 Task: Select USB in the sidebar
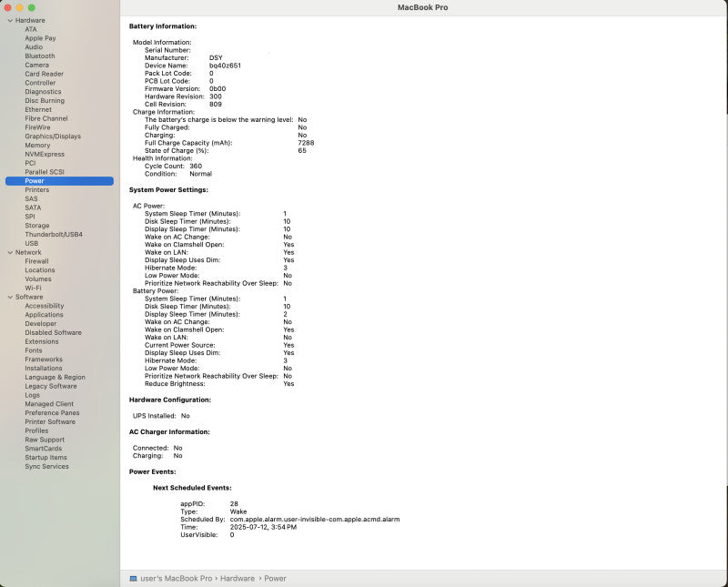point(32,243)
